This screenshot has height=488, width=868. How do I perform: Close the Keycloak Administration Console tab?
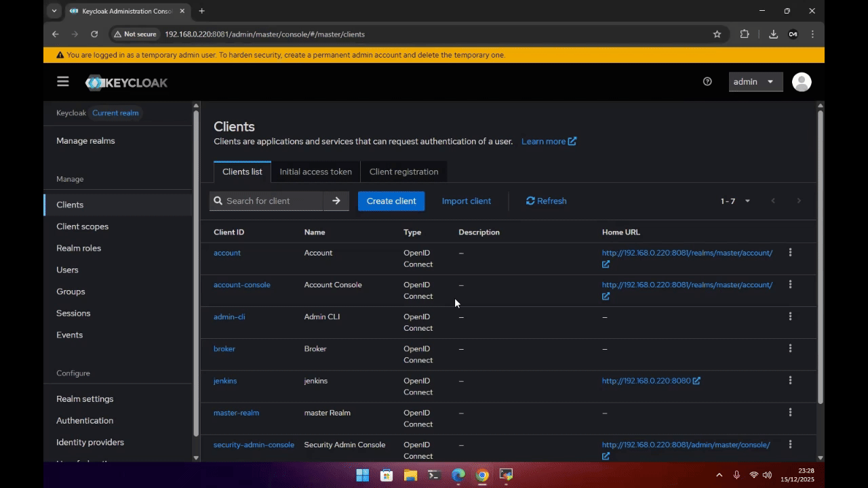pos(182,11)
